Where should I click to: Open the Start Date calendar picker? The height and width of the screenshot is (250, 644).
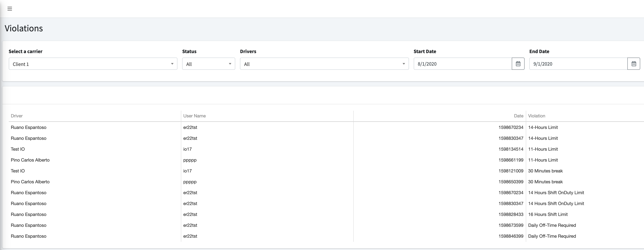pyautogui.click(x=518, y=64)
